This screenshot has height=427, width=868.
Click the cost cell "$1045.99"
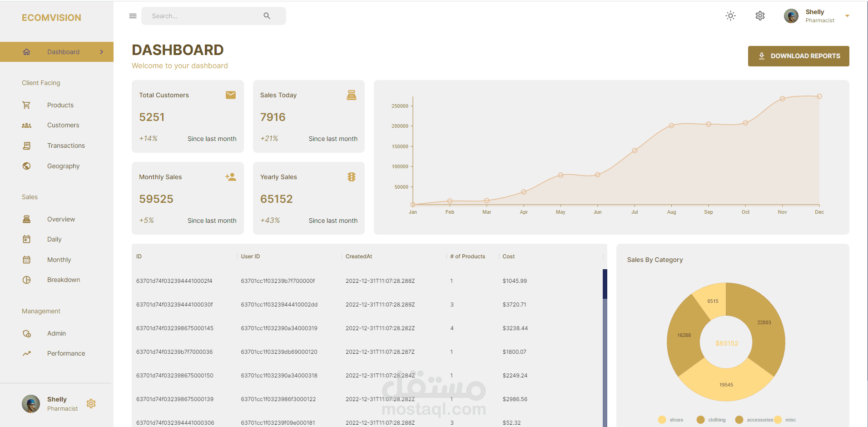[x=515, y=281]
